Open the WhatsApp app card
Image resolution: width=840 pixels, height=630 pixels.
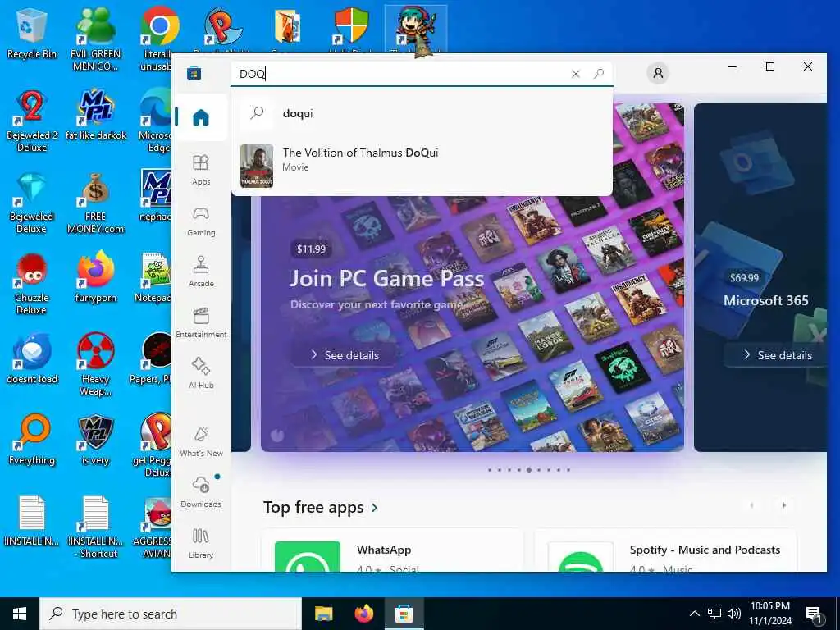tap(392, 550)
